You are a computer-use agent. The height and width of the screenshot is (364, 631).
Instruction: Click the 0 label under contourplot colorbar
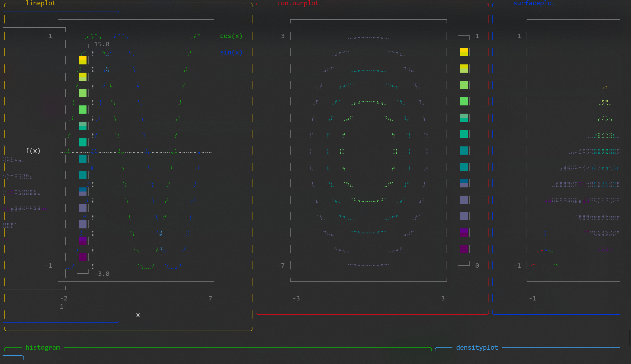pos(477,266)
